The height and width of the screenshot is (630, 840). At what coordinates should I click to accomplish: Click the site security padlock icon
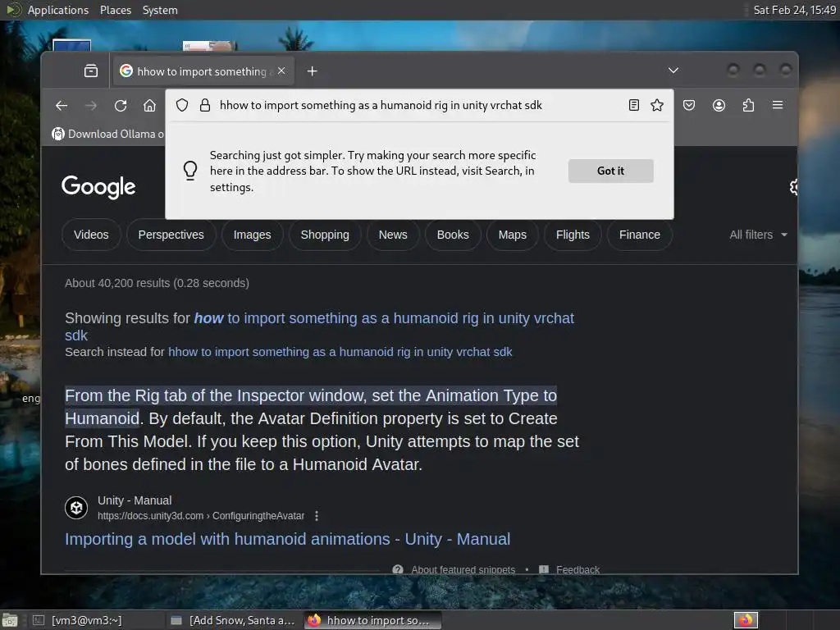coord(204,105)
